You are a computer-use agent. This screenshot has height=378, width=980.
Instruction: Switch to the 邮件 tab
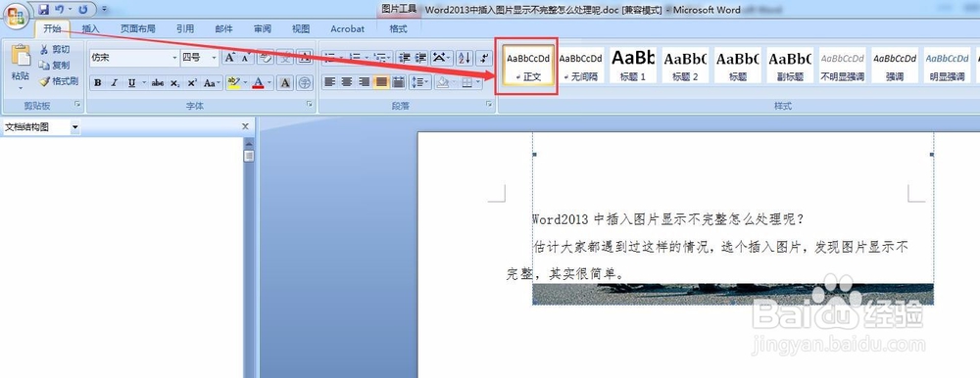tap(223, 28)
